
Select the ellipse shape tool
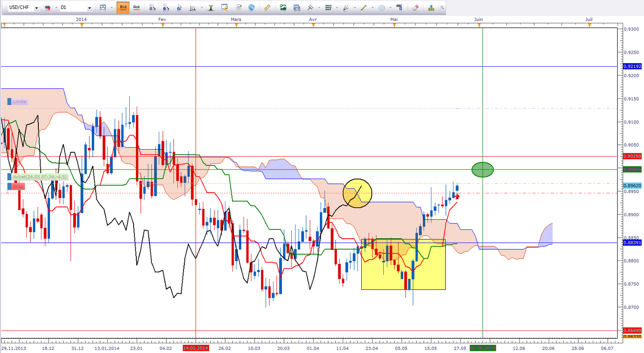tap(382, 8)
